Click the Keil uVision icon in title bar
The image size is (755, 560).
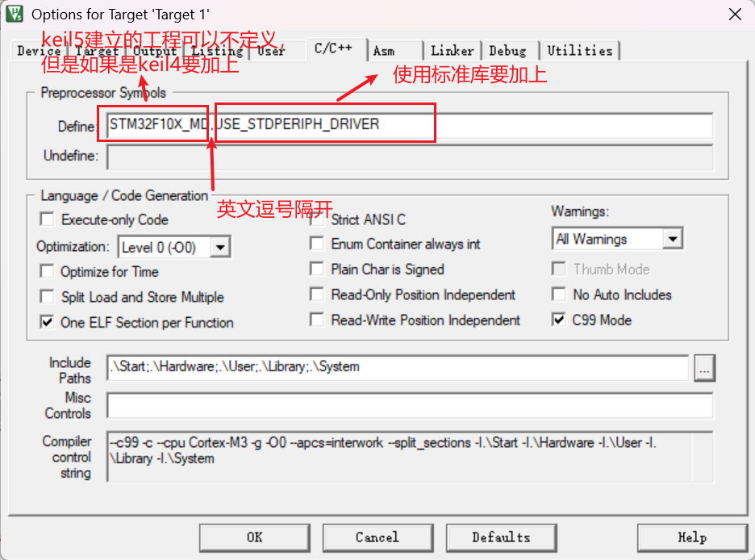click(x=15, y=14)
